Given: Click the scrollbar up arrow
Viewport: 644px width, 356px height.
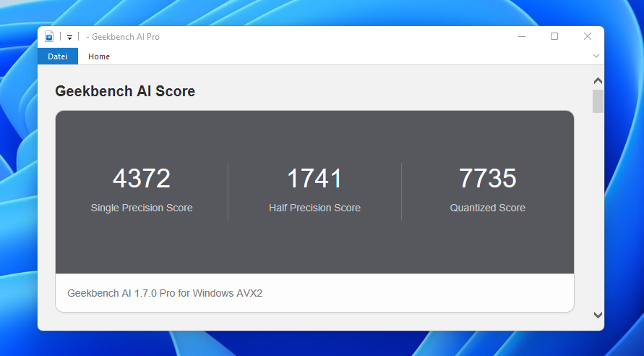Looking at the screenshot, I should click(598, 81).
